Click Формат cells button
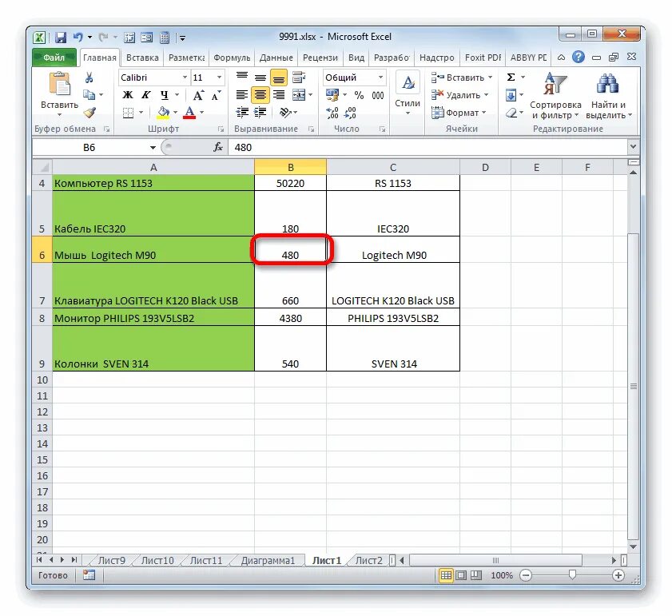 (x=459, y=113)
